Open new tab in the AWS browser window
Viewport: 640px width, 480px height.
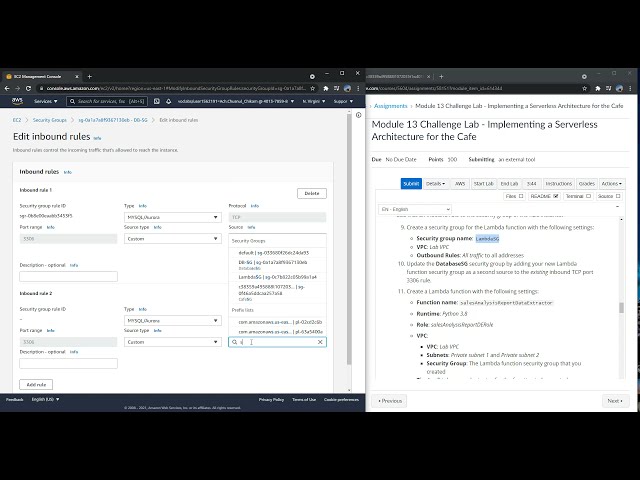(x=89, y=76)
